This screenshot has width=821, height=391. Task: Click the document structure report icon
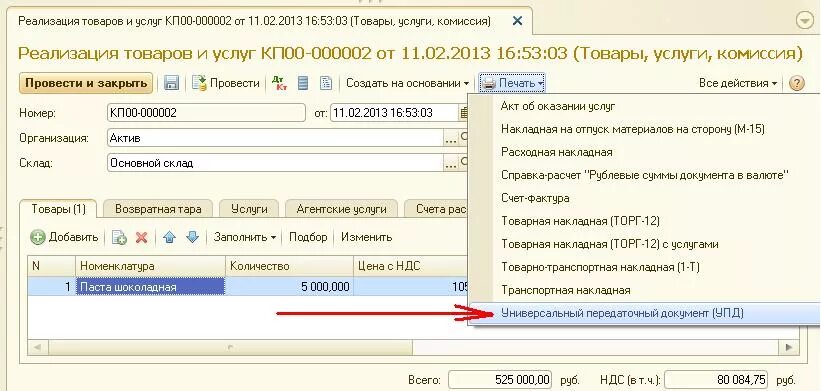click(x=326, y=83)
